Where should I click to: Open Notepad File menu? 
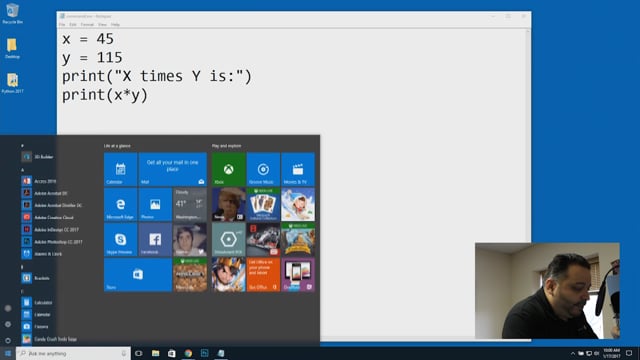pos(62,24)
